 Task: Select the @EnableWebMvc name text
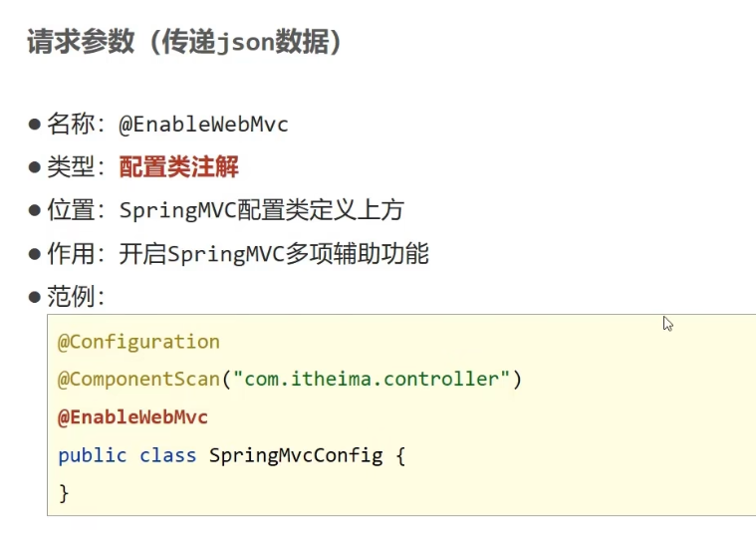coord(203,125)
